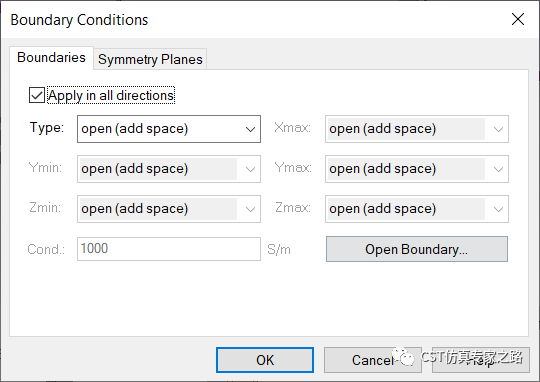This screenshot has width=540, height=382.
Task: Uncheck Apply in all directions
Action: click(x=37, y=95)
